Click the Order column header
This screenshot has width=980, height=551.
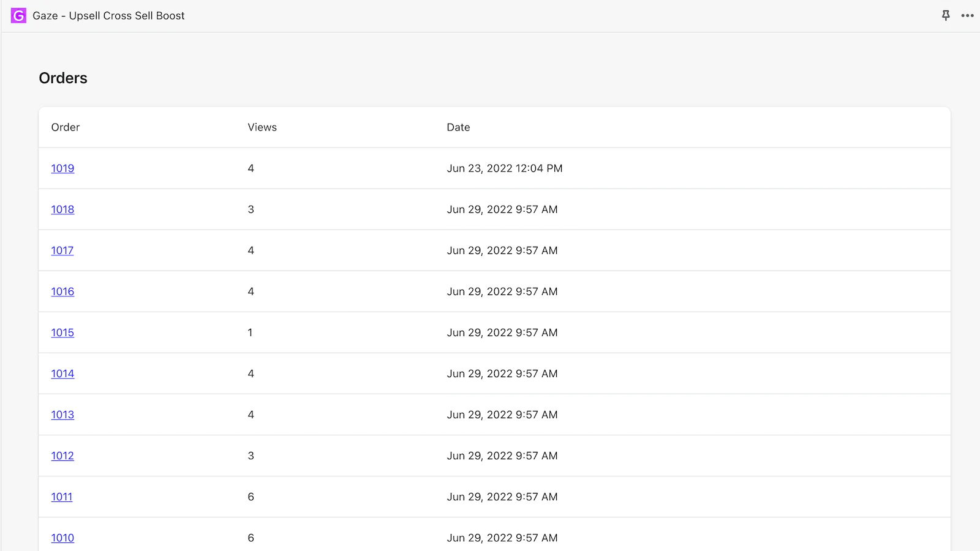[x=66, y=127]
